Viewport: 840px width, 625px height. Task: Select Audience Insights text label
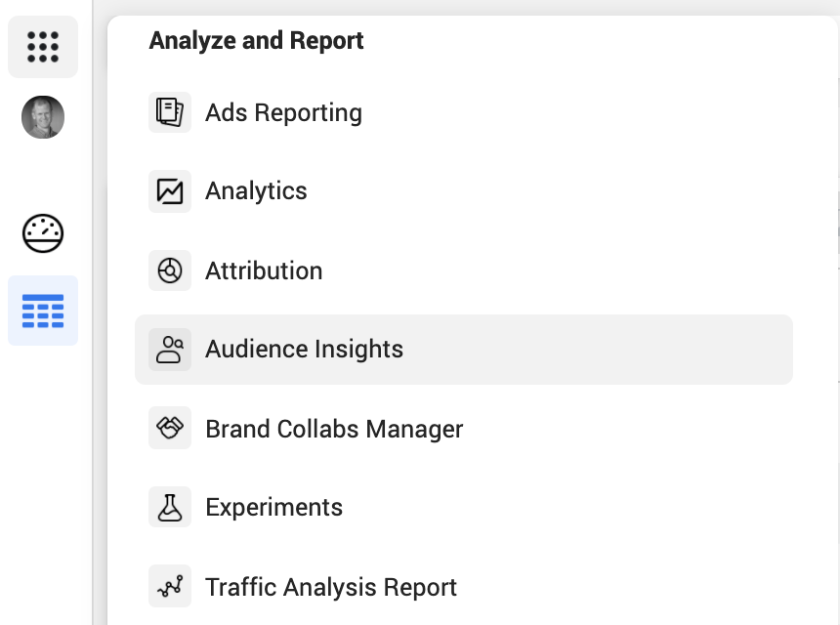(x=304, y=350)
